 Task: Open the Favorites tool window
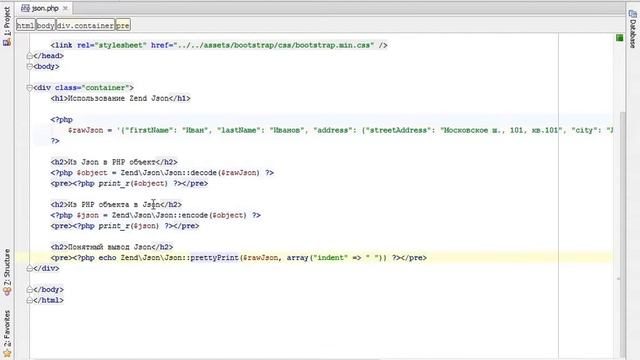pos(7,333)
